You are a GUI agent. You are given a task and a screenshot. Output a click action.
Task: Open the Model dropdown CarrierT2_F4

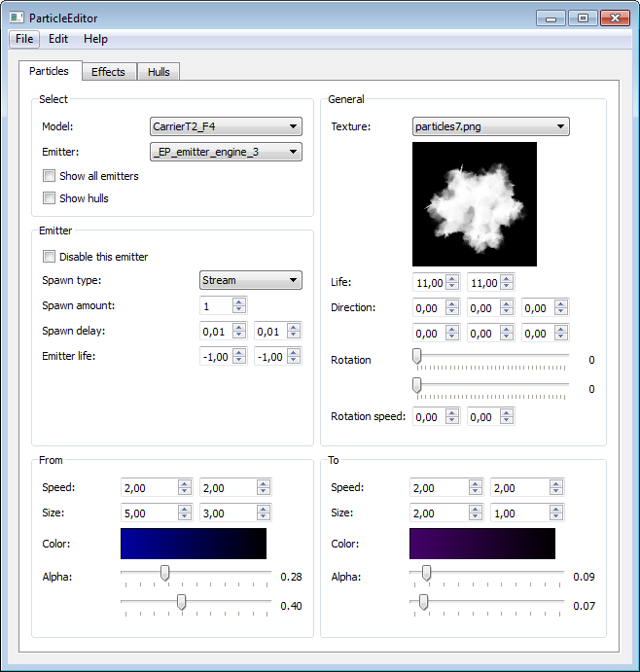coord(226,126)
